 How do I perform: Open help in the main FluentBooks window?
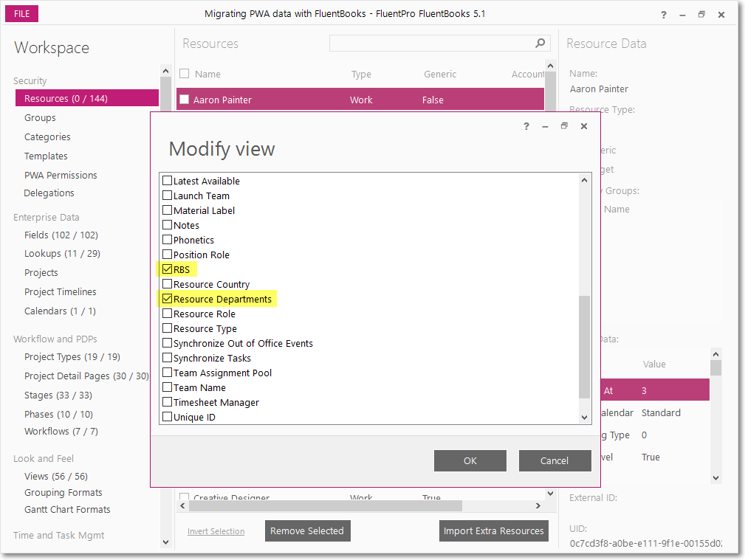[663, 15]
